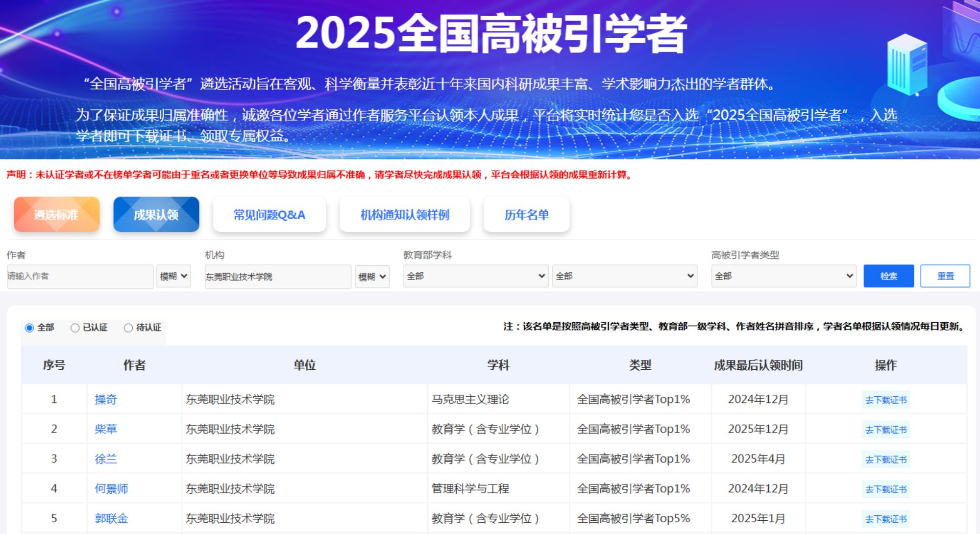Select the 全部 radio button
Image resolution: width=980 pixels, height=534 pixels.
pos(29,328)
